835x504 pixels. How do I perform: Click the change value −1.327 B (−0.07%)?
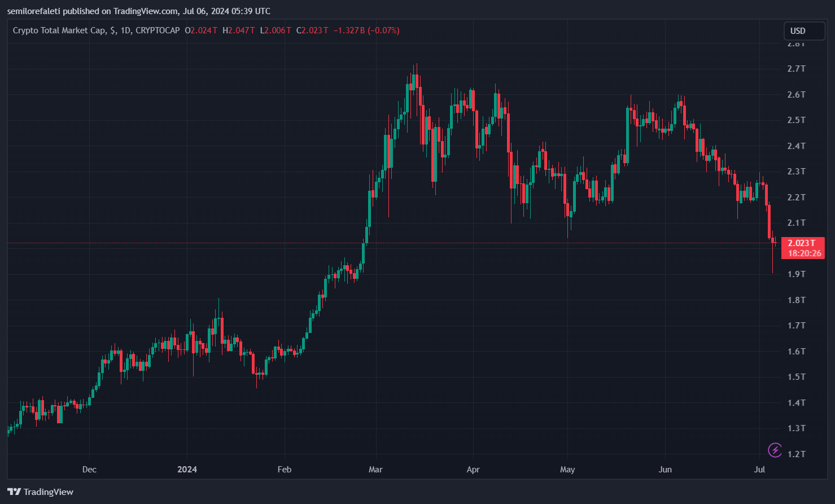coord(366,30)
